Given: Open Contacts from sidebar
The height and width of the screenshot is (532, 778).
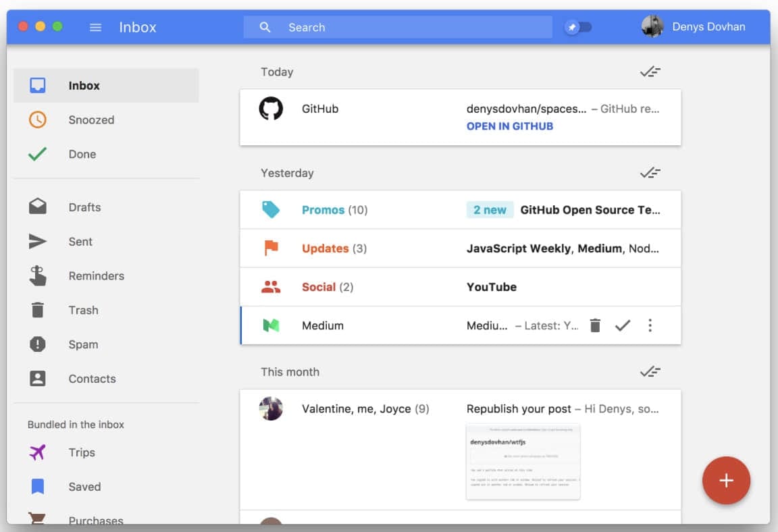Looking at the screenshot, I should pos(106,378).
